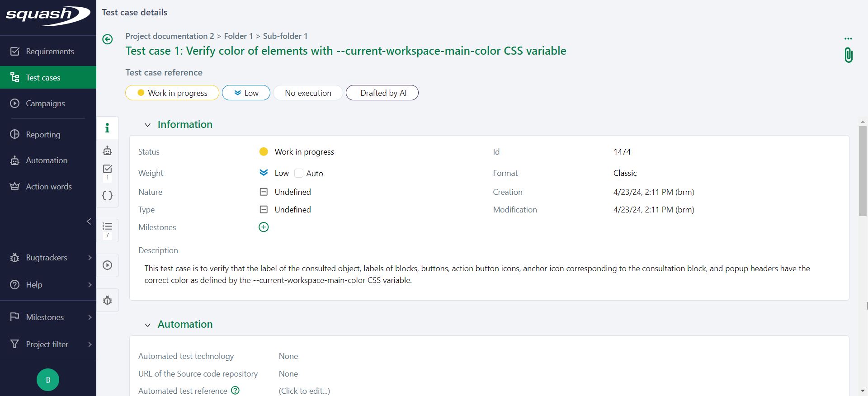This screenshot has height=396, width=868.
Task: Open the executions play-circle anchor
Action: pos(108,265)
